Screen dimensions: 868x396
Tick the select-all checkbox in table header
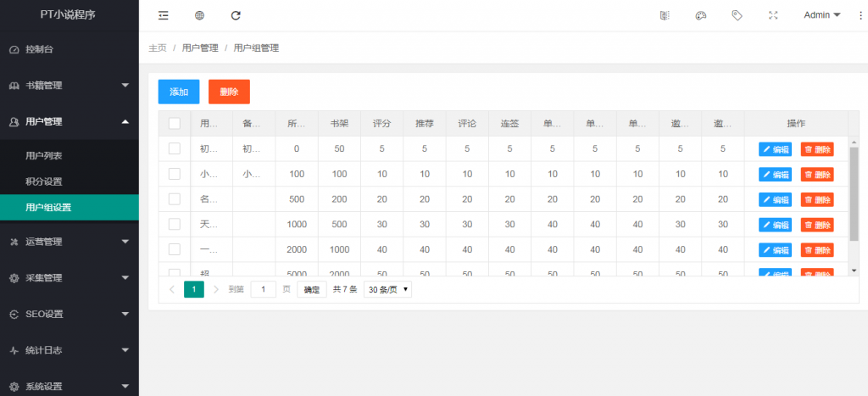[175, 123]
